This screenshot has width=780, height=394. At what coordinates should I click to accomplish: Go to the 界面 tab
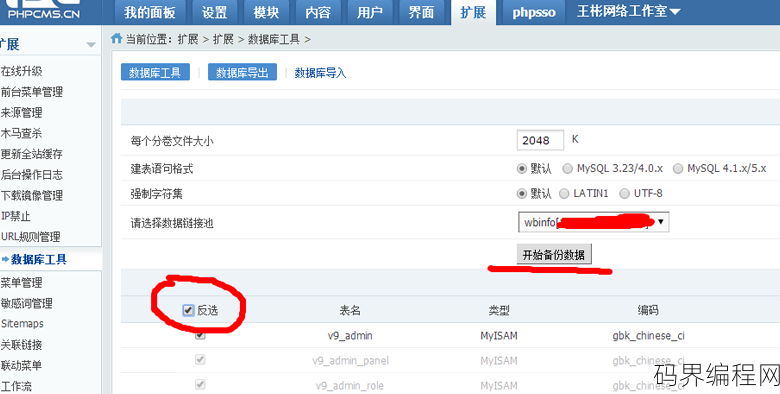pyautogui.click(x=421, y=12)
